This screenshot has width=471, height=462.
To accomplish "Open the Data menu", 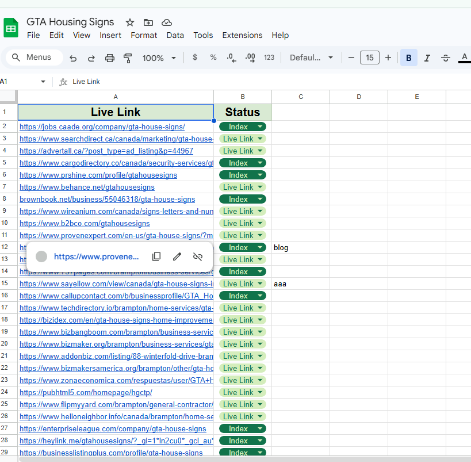I will click(x=175, y=35).
